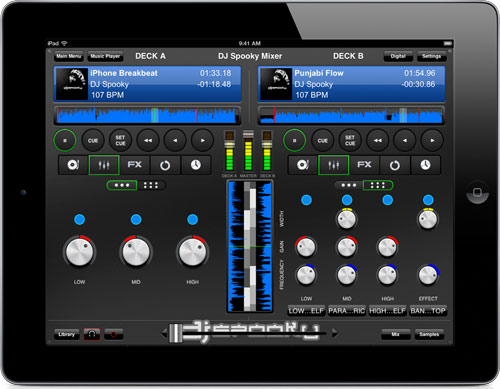Open Deck B turntable view tab
Screen dimensions: 500x389
pos(303,165)
